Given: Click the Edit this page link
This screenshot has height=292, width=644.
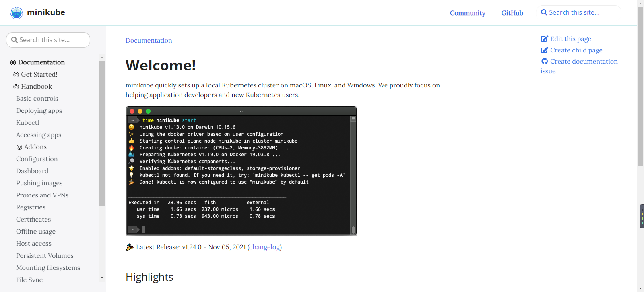Looking at the screenshot, I should [571, 39].
